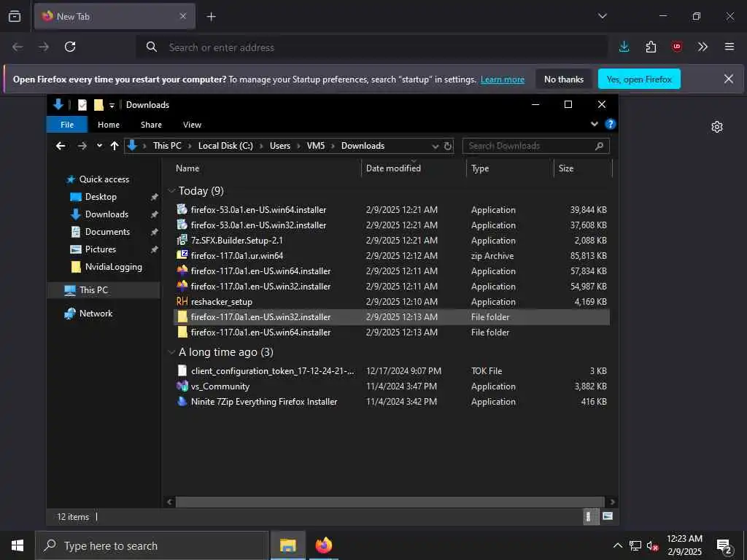
Task: Select Quick access in navigation pane
Action: [104, 179]
